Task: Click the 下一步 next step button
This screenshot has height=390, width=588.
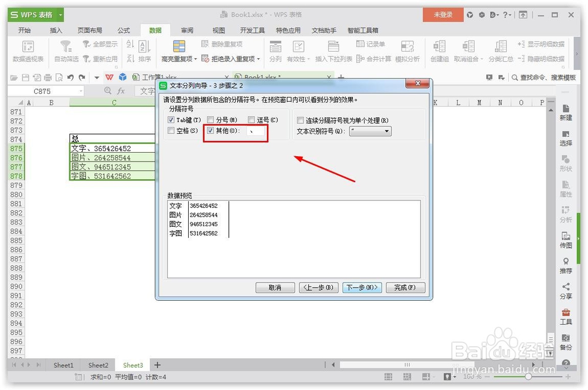Action: coord(363,288)
